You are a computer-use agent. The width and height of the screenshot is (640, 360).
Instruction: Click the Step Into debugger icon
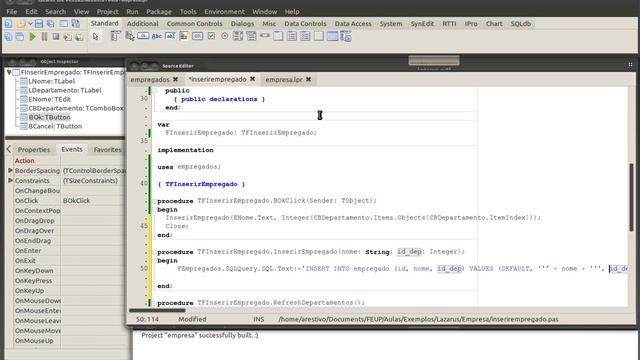(67, 37)
